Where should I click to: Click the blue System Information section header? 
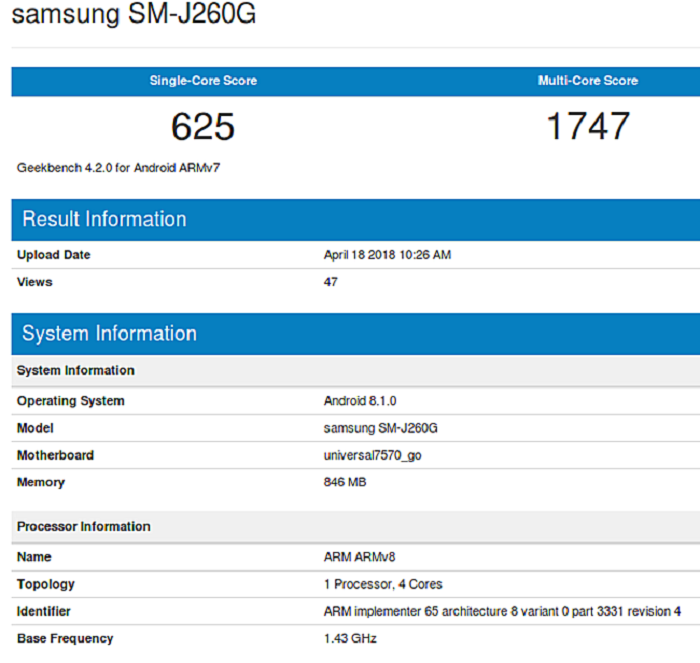coord(356,334)
